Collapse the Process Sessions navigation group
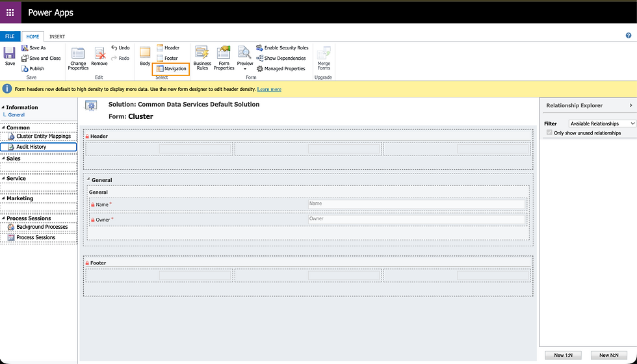The image size is (637, 364). [x=3, y=218]
